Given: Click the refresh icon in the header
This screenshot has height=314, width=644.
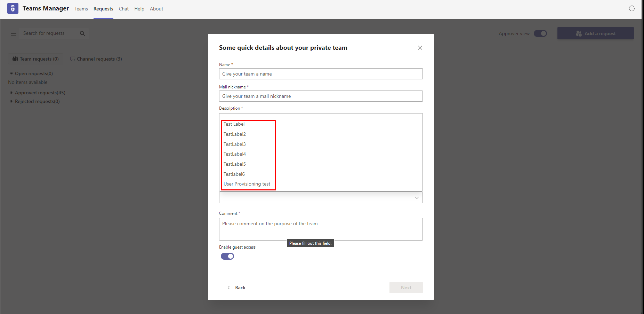Looking at the screenshot, I should [x=632, y=8].
